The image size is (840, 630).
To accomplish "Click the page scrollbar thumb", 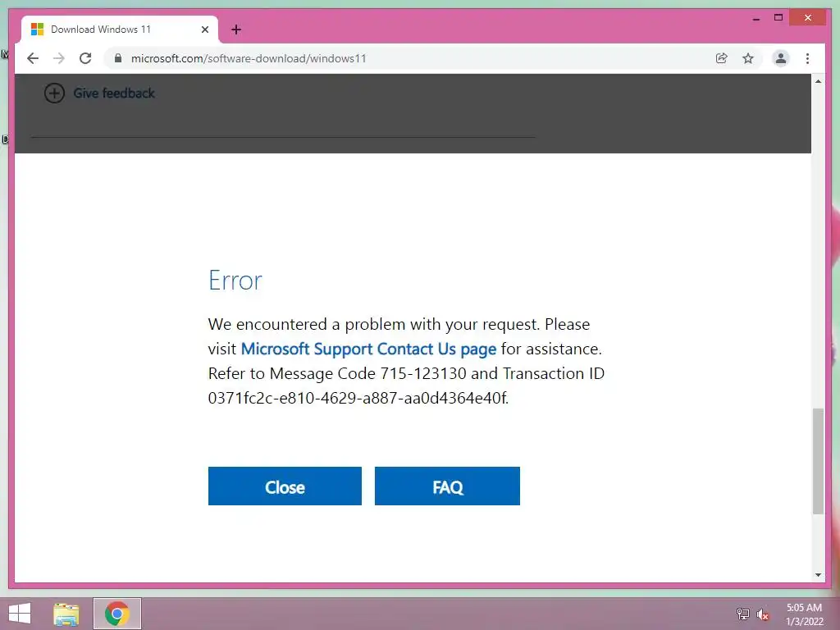I will pos(818,461).
